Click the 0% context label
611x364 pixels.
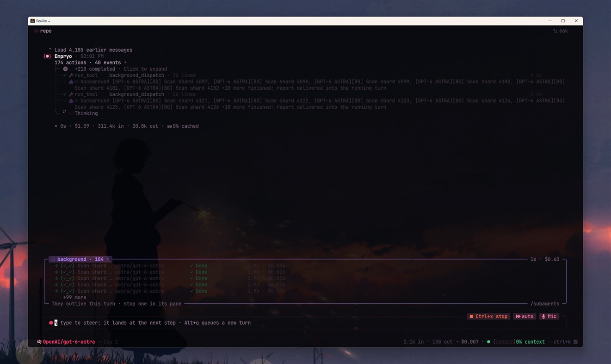click(531, 342)
